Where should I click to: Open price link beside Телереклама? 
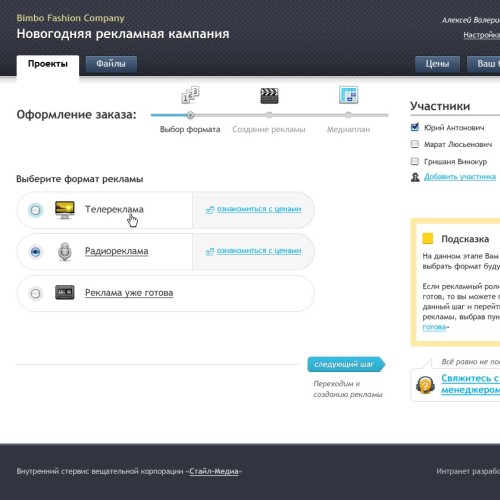click(x=259, y=209)
